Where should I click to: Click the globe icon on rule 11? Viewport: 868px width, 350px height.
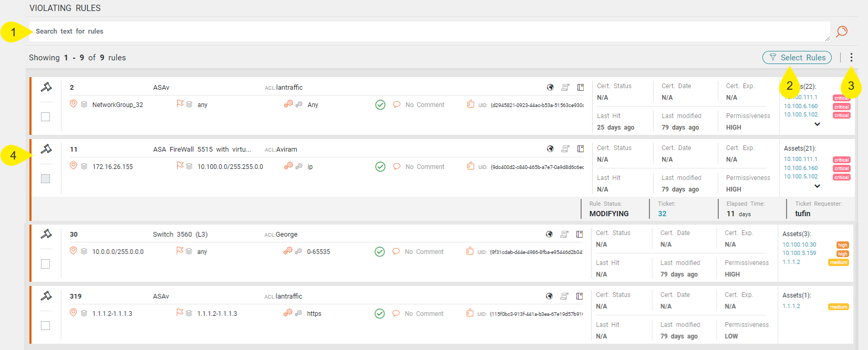550,149
